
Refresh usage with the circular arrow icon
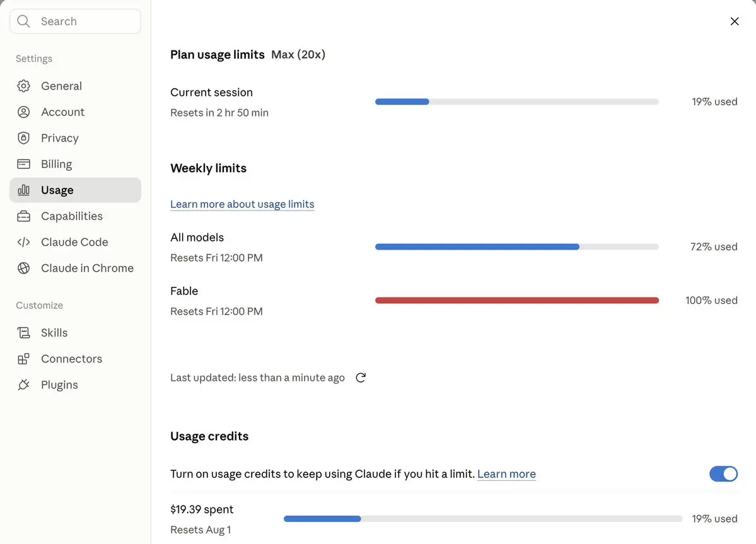point(361,378)
